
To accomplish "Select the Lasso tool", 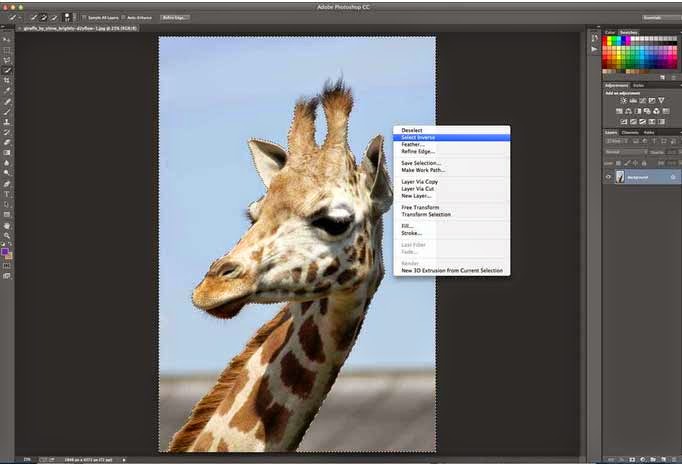I will (x=7, y=60).
